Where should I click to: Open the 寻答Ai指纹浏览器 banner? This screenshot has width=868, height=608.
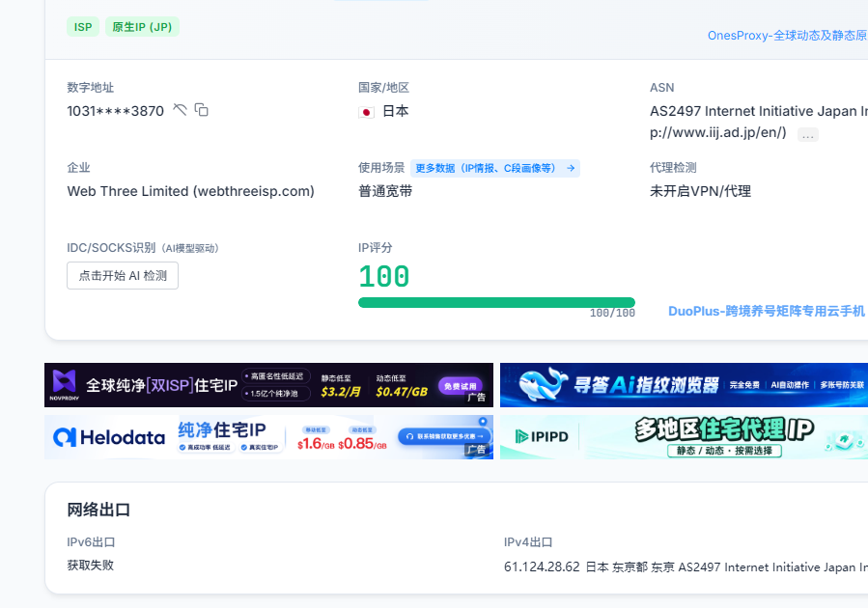click(684, 385)
